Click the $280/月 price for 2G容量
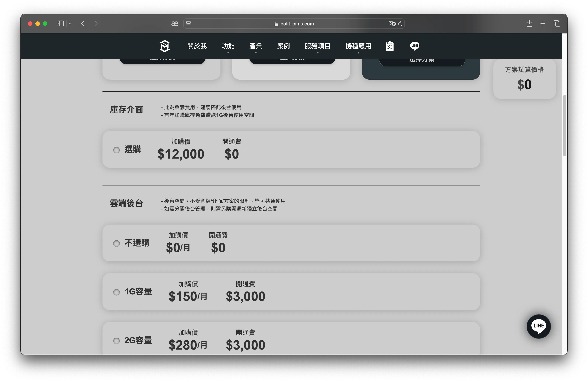Image resolution: width=588 pixels, height=382 pixels. click(x=188, y=345)
